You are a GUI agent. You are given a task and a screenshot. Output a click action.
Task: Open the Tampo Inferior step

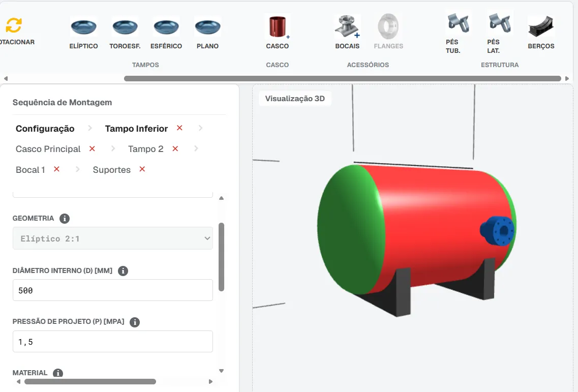136,129
